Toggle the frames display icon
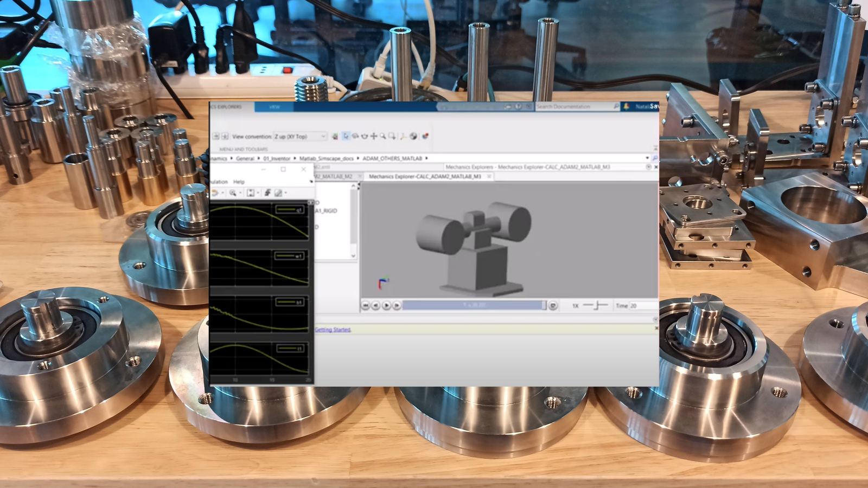Screen dimensions: 868x488 [403, 137]
